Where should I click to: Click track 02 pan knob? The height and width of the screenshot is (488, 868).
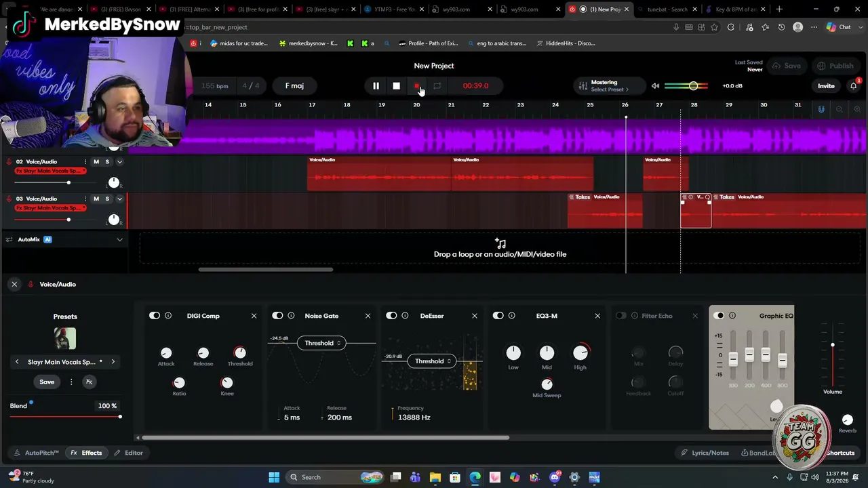(114, 182)
